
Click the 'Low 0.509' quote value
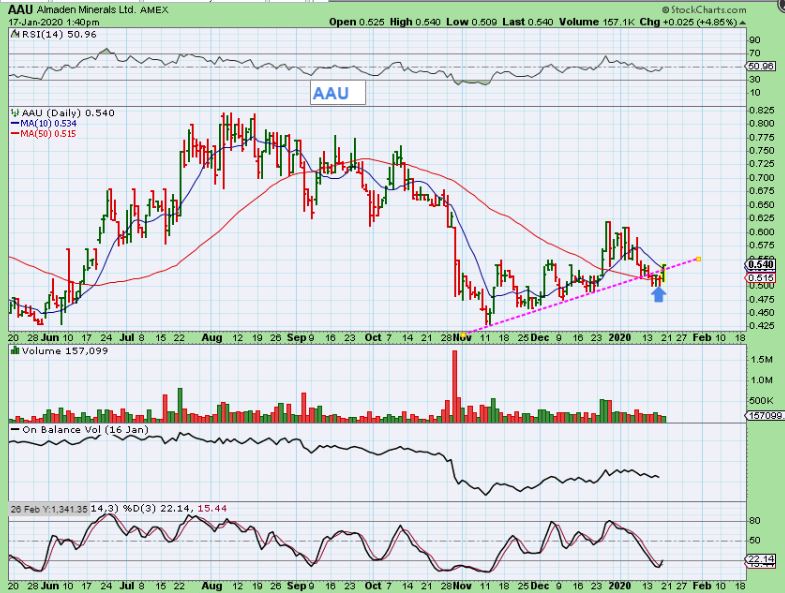pyautogui.click(x=471, y=22)
